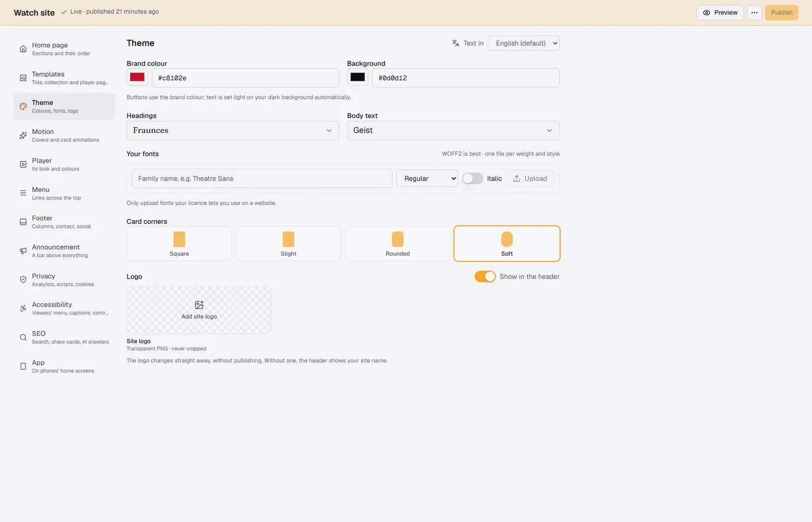
Task: Click the Background hex field #0d0d12
Action: coord(465,78)
